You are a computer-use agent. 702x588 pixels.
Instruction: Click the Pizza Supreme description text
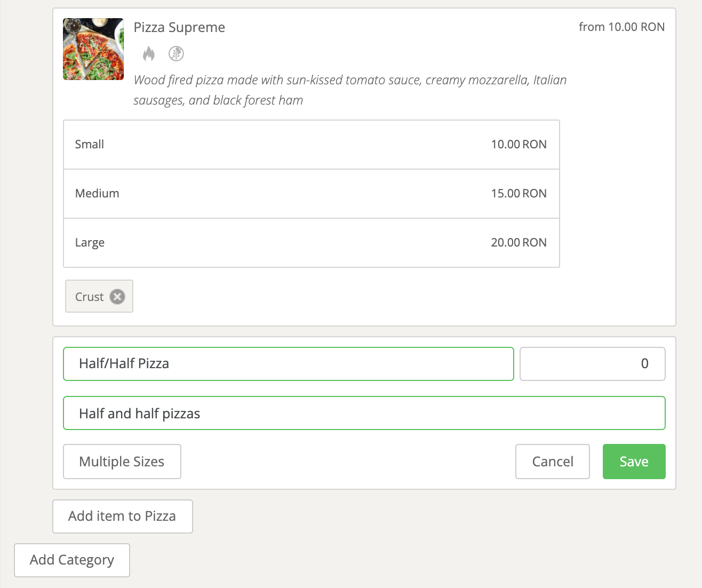tap(349, 90)
